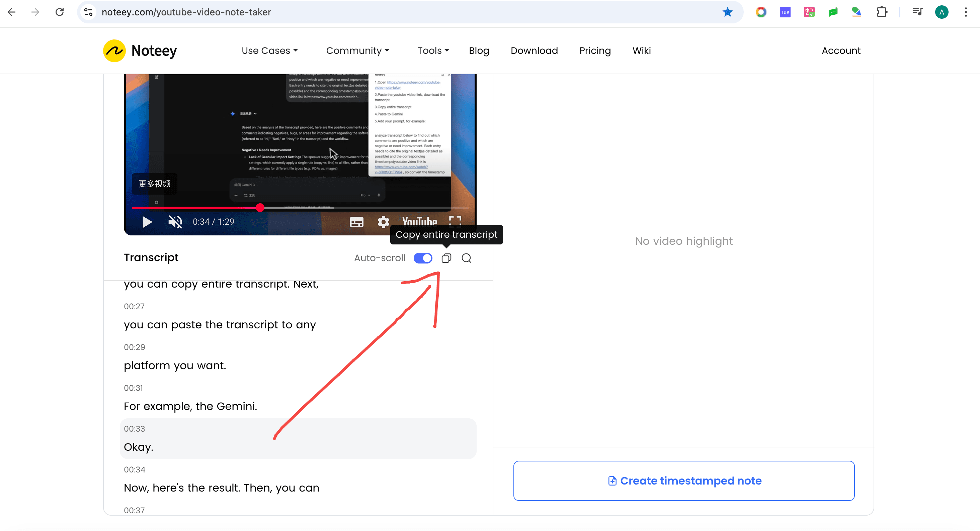The image size is (980, 531).
Task: Expand the Use Cases dropdown
Action: click(x=270, y=50)
